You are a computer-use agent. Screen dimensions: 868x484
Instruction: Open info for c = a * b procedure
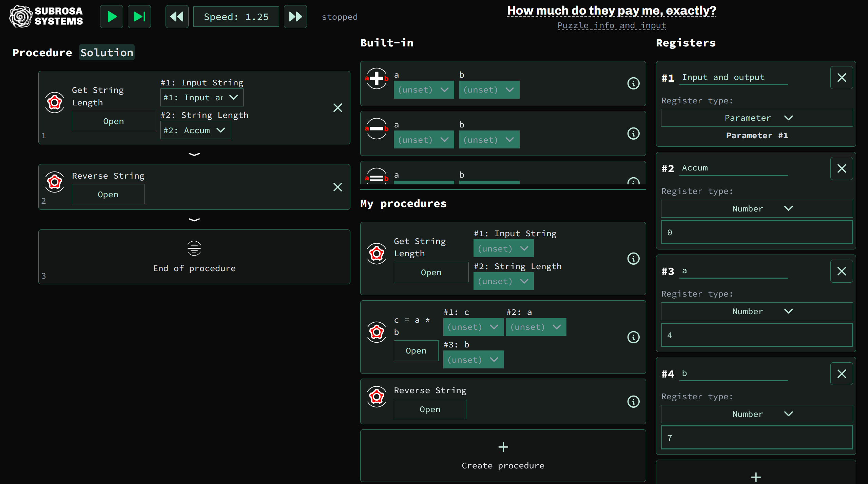click(633, 337)
